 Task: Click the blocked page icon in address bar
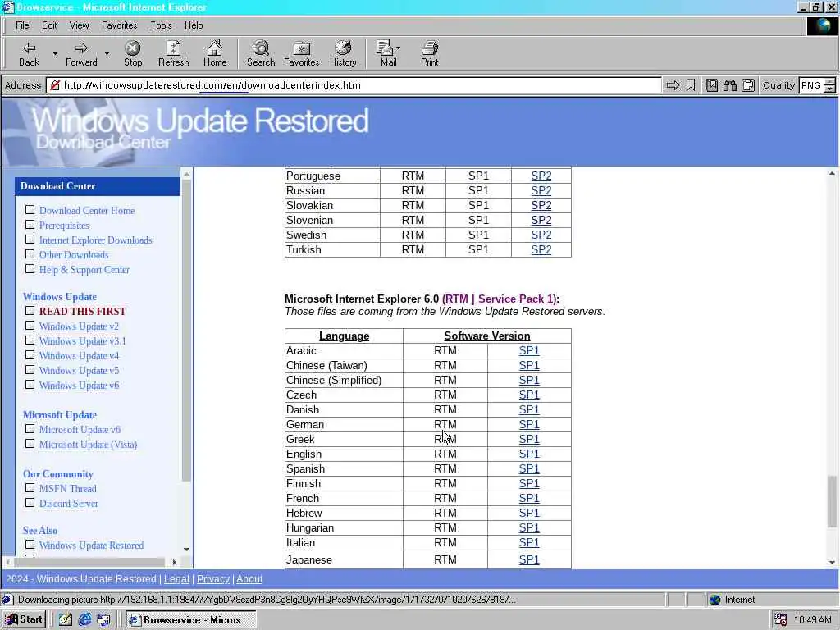(x=54, y=85)
